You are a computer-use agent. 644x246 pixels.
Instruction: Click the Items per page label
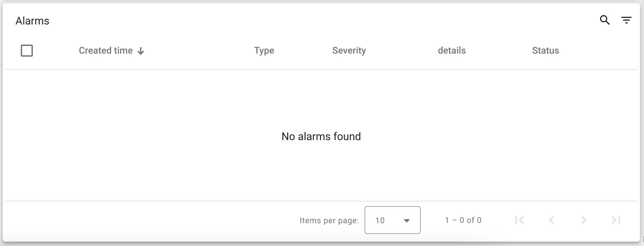click(329, 221)
